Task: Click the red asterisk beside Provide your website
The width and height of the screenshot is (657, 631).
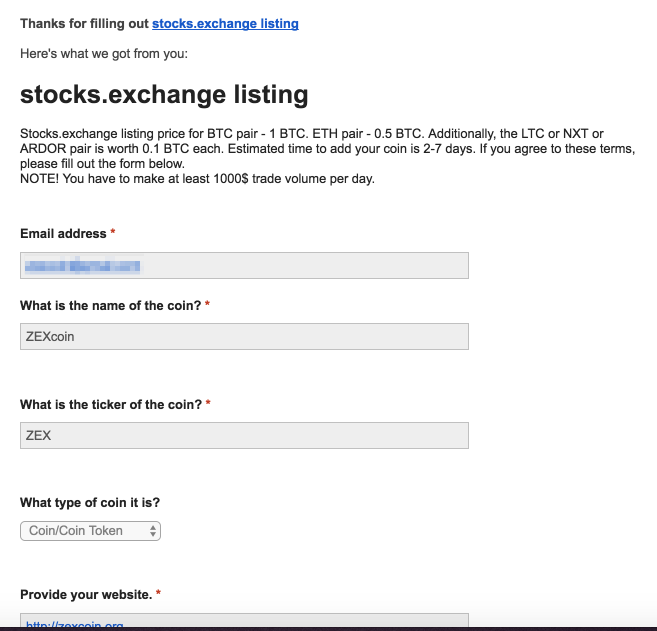Action: click(x=158, y=592)
